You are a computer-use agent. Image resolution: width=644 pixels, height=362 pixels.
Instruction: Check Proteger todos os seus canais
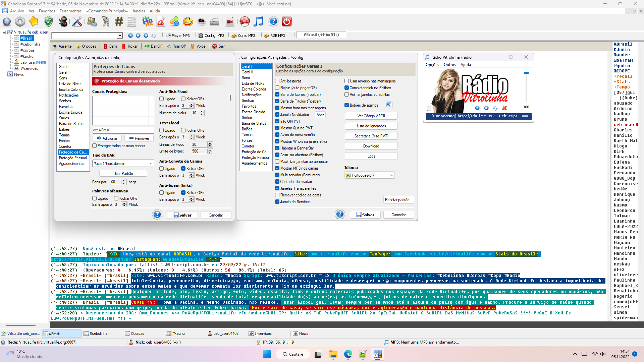[95, 146]
